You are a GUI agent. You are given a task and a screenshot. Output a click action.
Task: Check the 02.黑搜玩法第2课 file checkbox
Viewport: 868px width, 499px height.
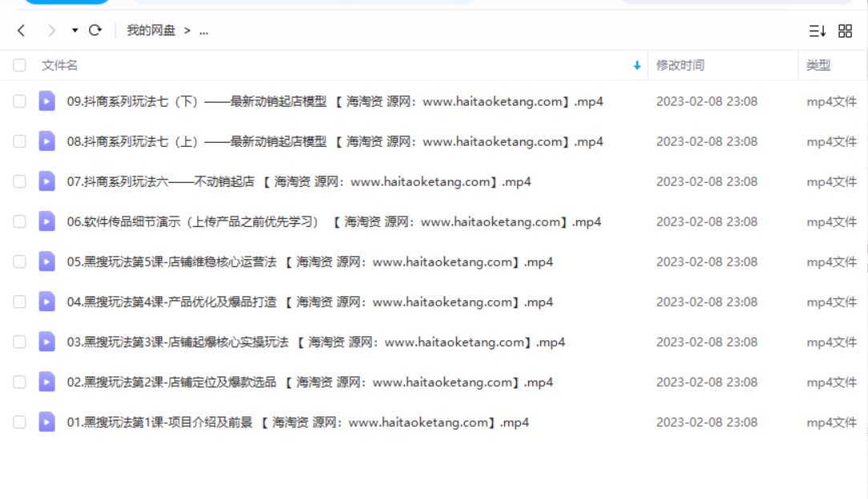tap(19, 382)
